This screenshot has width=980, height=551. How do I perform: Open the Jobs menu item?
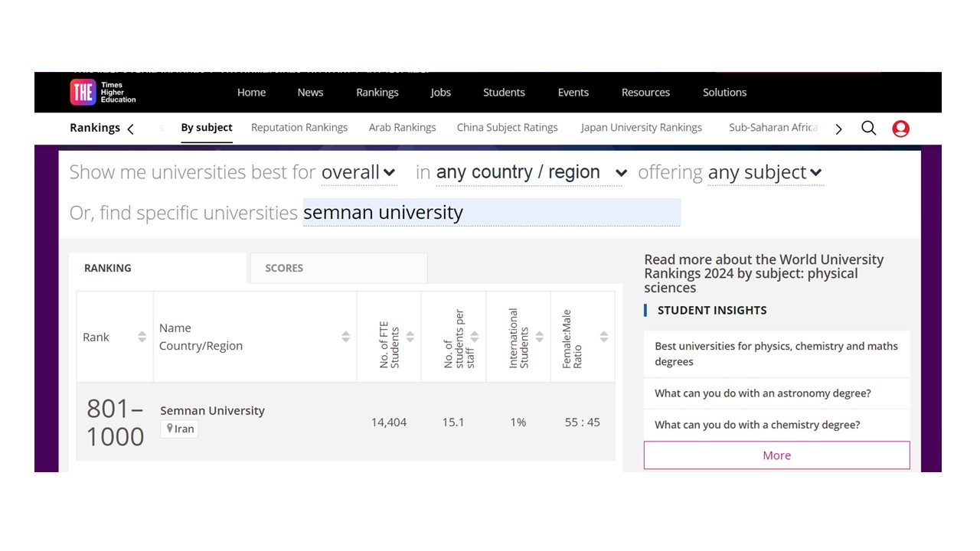click(440, 93)
